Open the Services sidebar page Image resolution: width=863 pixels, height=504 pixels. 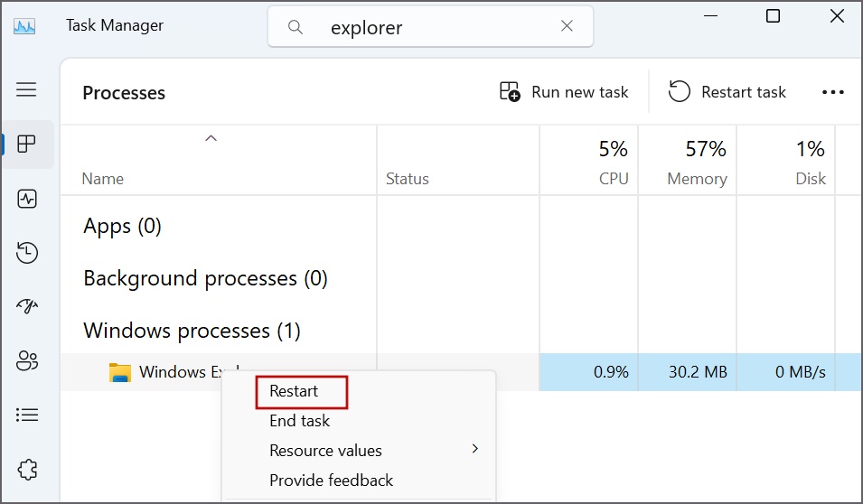(26, 470)
